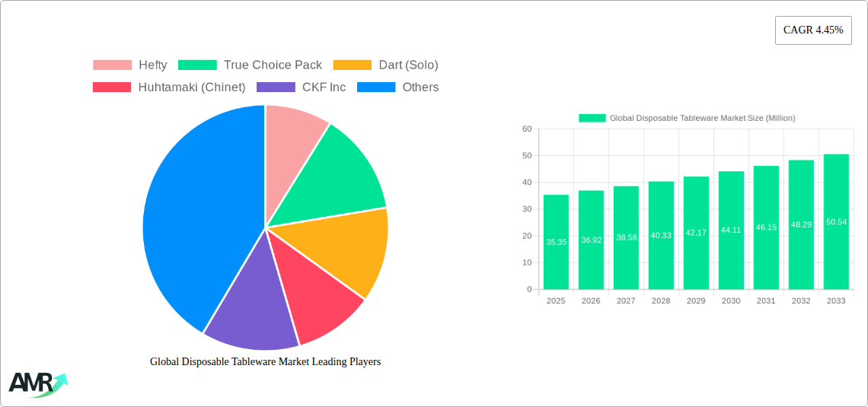Click the CAGR 4.45% badge
Image resolution: width=868 pixels, height=407 pixels.
tap(813, 30)
